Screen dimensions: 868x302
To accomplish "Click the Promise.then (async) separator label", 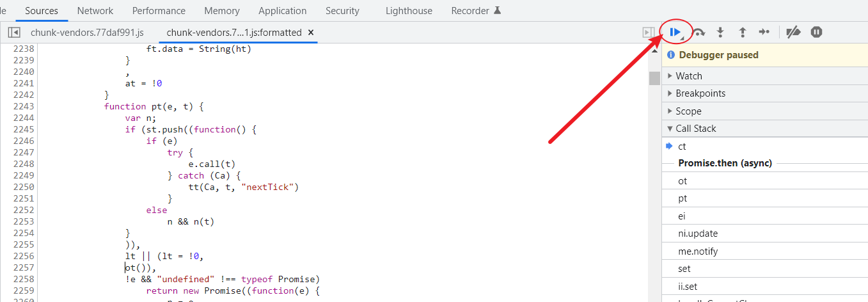I will 725,163.
